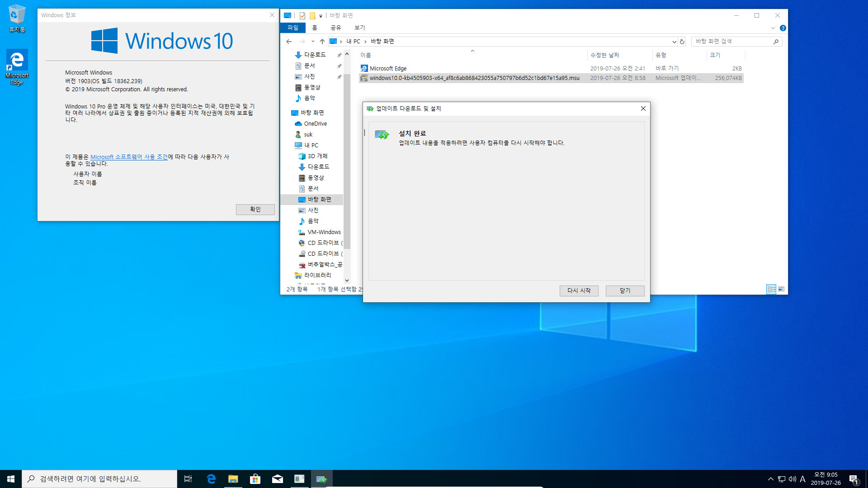Click the 바탕 화면 검색 search field

click(737, 41)
